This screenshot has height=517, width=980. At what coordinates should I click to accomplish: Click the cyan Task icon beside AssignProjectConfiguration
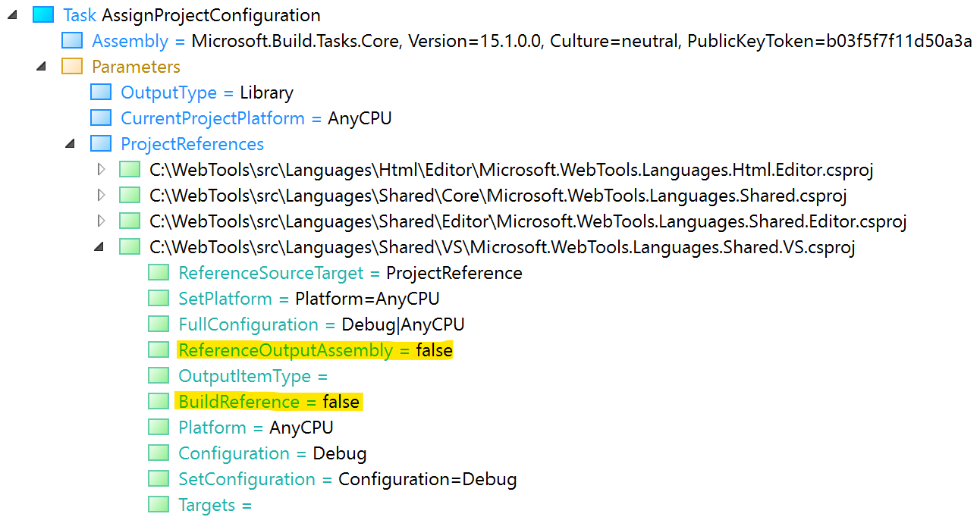43,15
